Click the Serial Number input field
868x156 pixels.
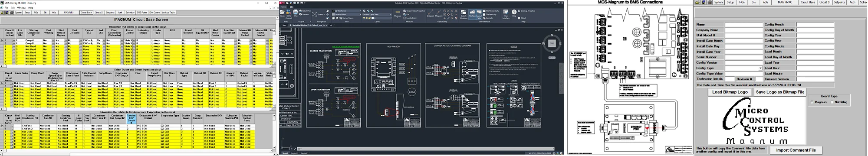point(744,57)
